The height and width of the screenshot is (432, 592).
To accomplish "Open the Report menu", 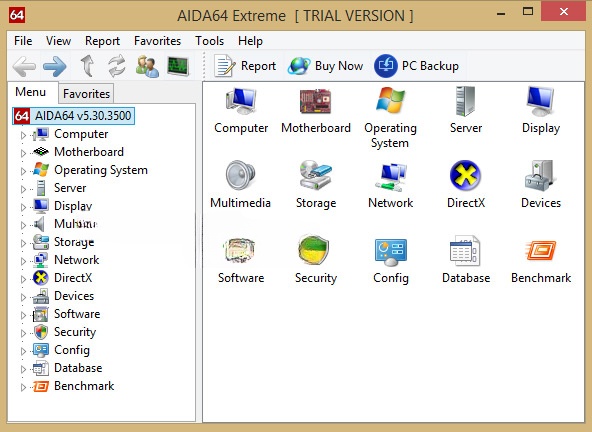I will click(102, 41).
